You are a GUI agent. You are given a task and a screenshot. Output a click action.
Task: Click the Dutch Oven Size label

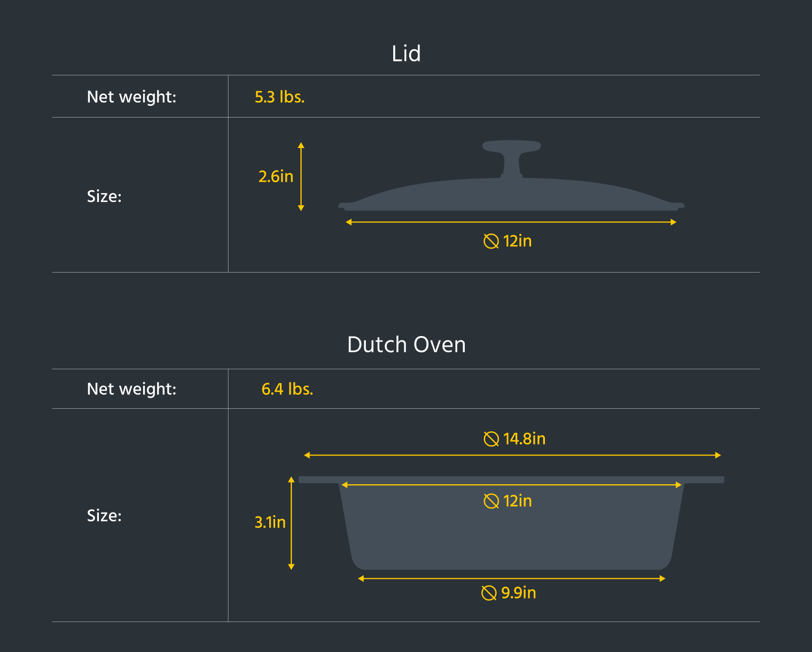click(104, 516)
